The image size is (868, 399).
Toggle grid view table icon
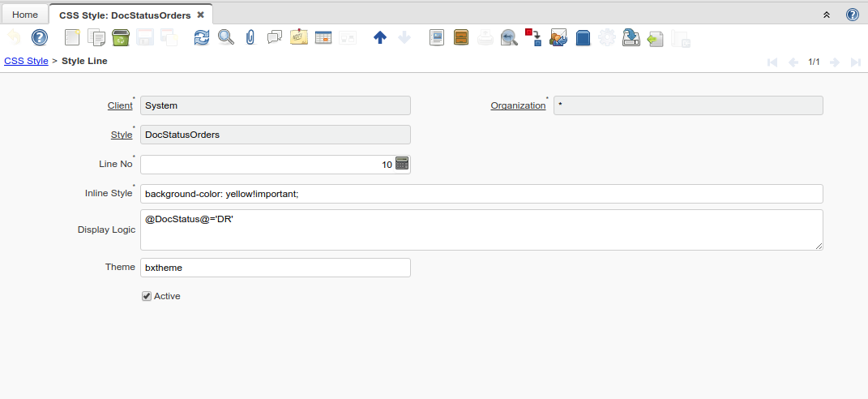(323, 37)
